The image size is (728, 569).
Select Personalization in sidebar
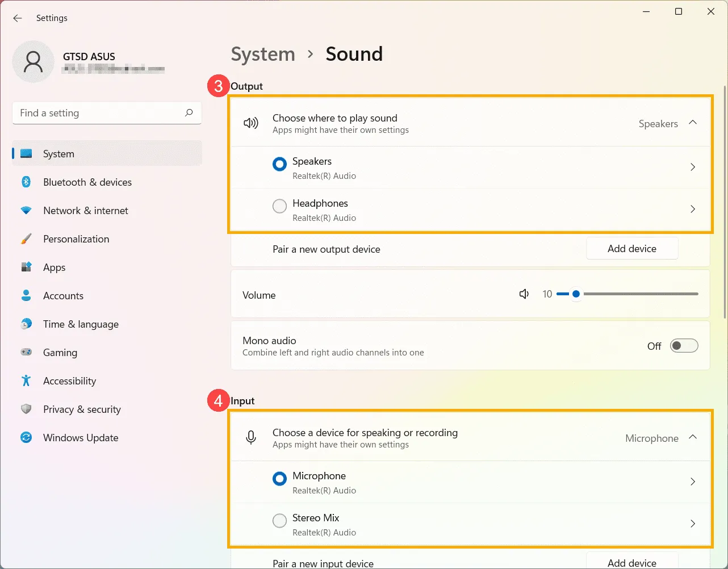click(x=76, y=239)
